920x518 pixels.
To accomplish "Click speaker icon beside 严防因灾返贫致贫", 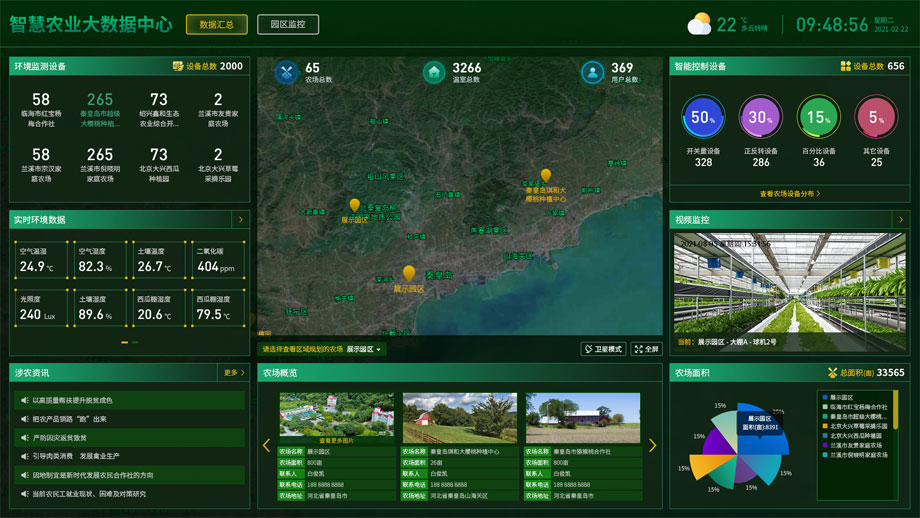I will 23,438.
